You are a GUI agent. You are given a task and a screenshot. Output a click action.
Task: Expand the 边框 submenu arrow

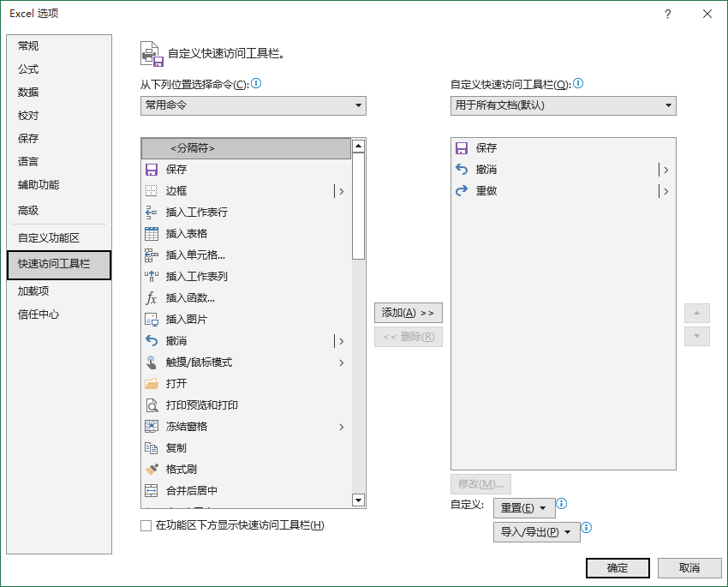click(x=341, y=191)
